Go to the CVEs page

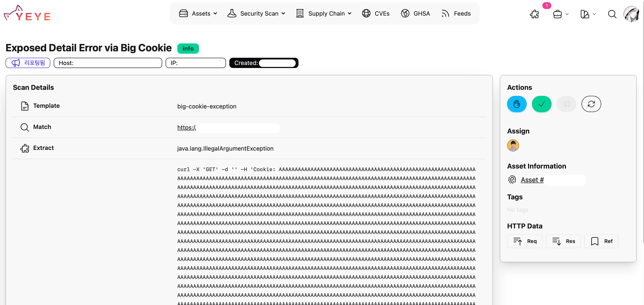coord(375,13)
